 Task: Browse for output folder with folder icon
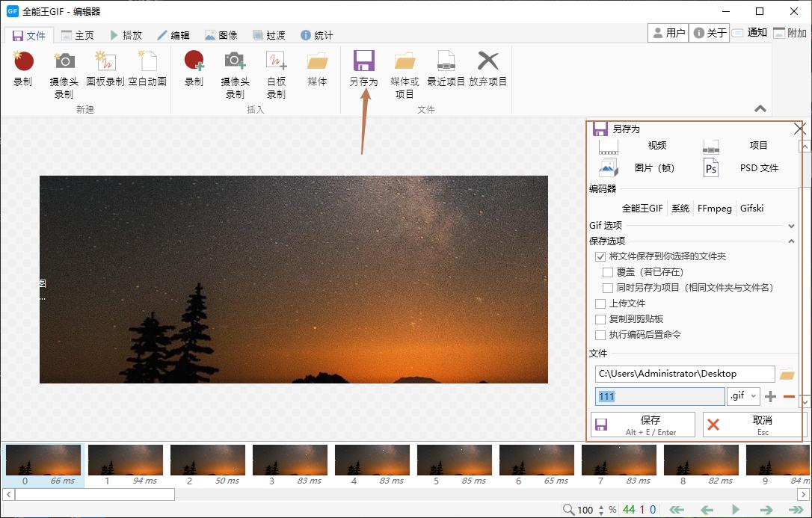coord(787,374)
